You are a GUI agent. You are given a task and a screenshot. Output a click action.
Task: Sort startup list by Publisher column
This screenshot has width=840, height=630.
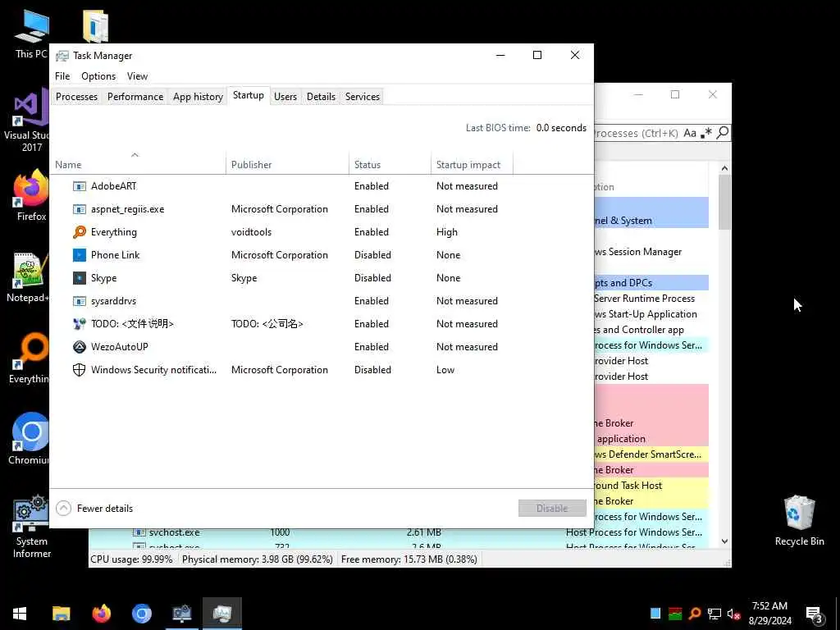click(287, 164)
